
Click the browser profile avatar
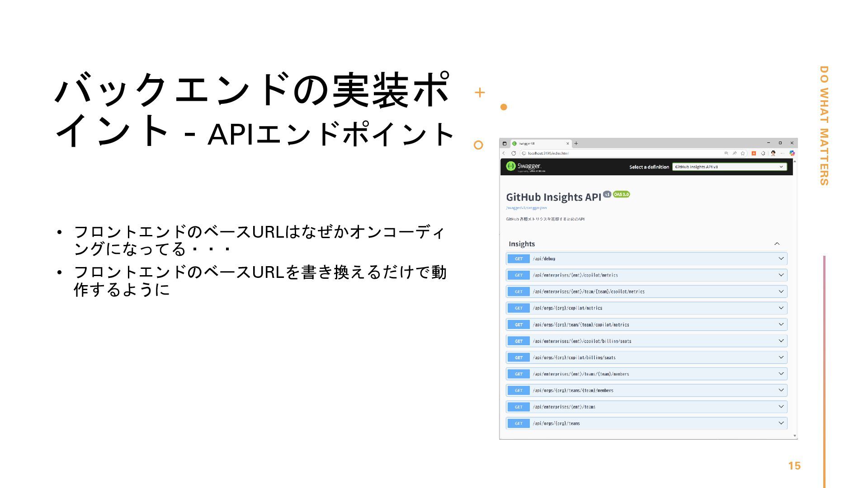[x=774, y=153]
